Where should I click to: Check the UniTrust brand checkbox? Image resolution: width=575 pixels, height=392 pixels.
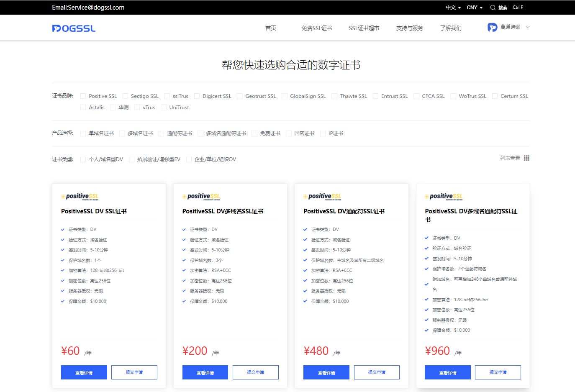(x=164, y=108)
